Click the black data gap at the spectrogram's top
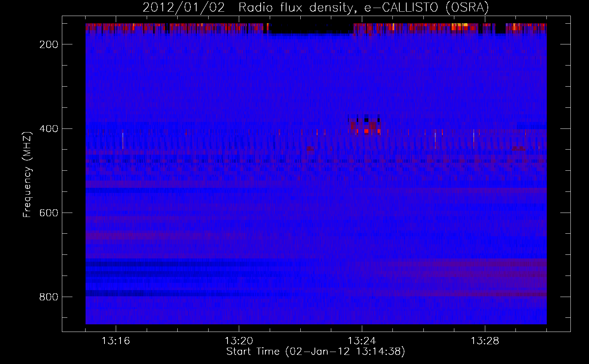Screen dimensions: 589x364 click(312, 28)
